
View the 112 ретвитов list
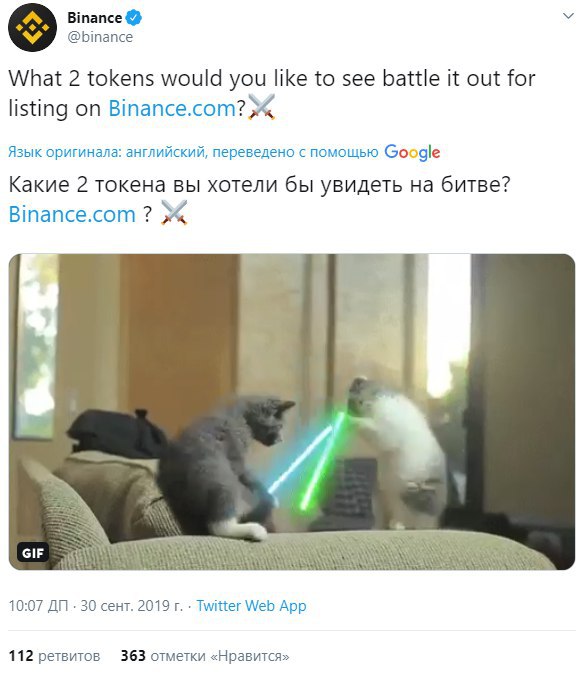tap(55, 656)
